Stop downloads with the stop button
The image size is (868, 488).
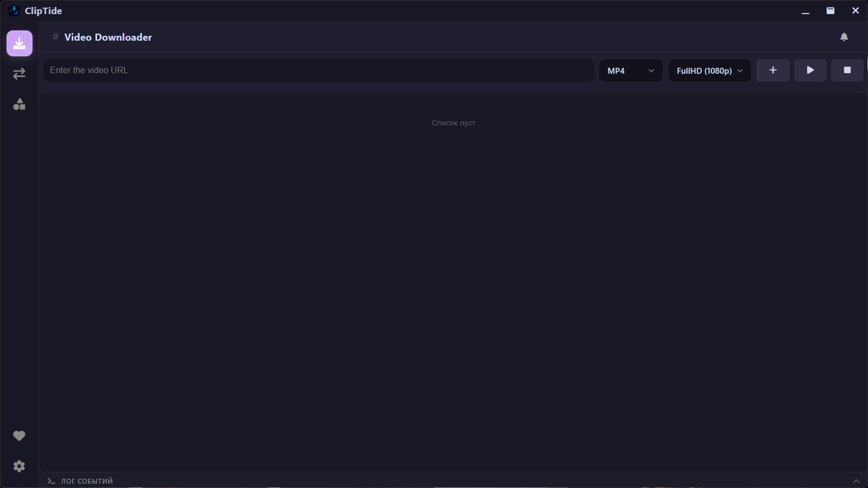click(x=847, y=70)
